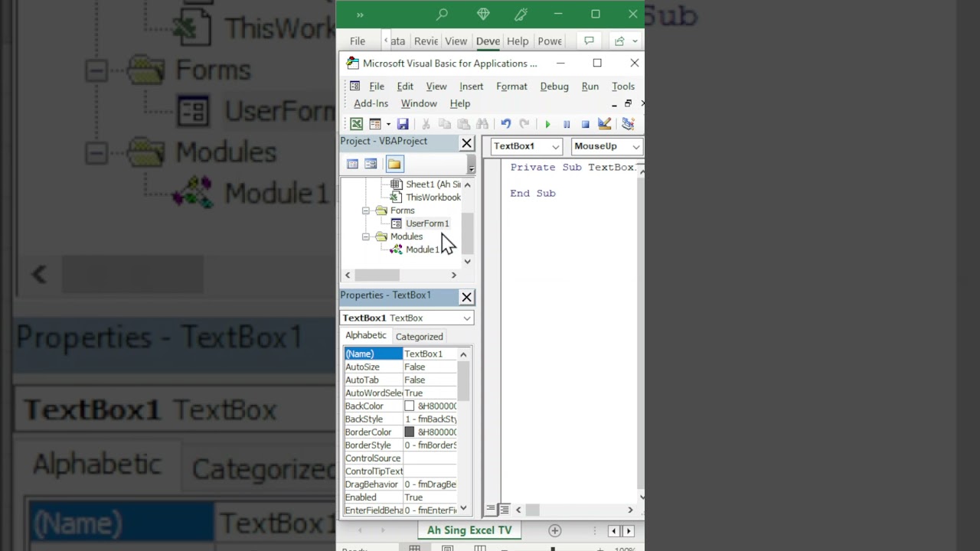Open VBA Edit menu
The width and height of the screenshot is (980, 551).
click(405, 86)
